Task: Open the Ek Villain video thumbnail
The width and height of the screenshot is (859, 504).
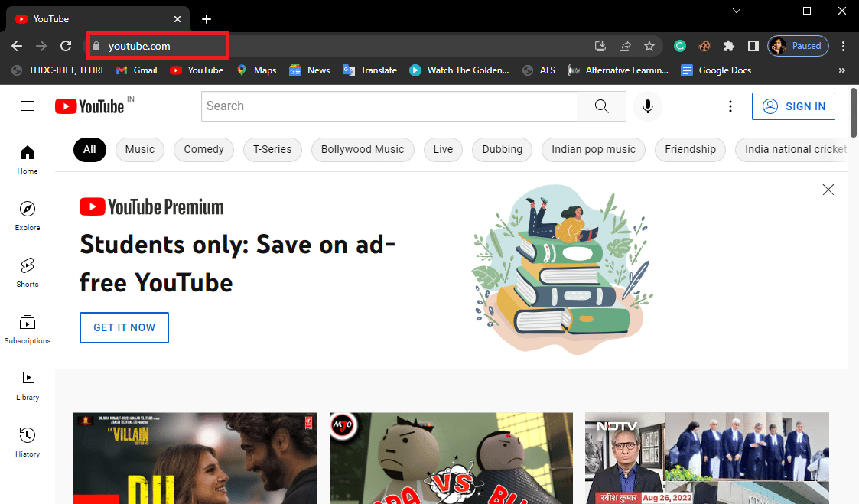Action: (x=195, y=458)
